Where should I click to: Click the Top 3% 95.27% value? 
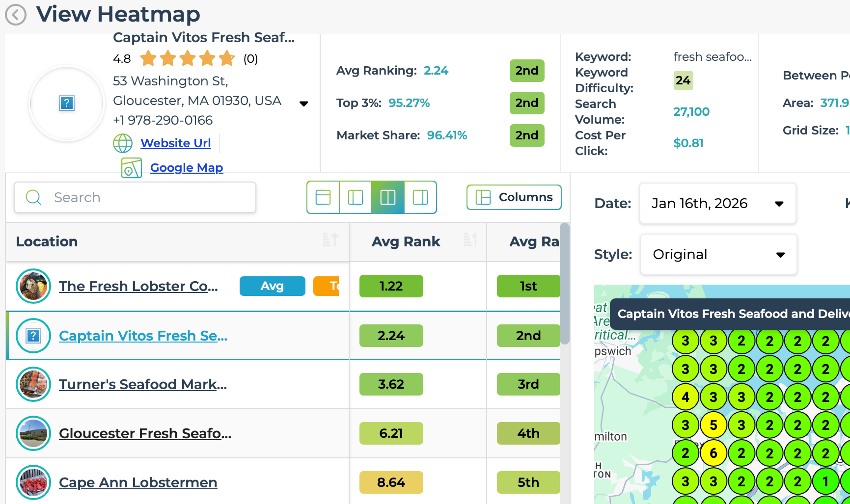click(409, 103)
